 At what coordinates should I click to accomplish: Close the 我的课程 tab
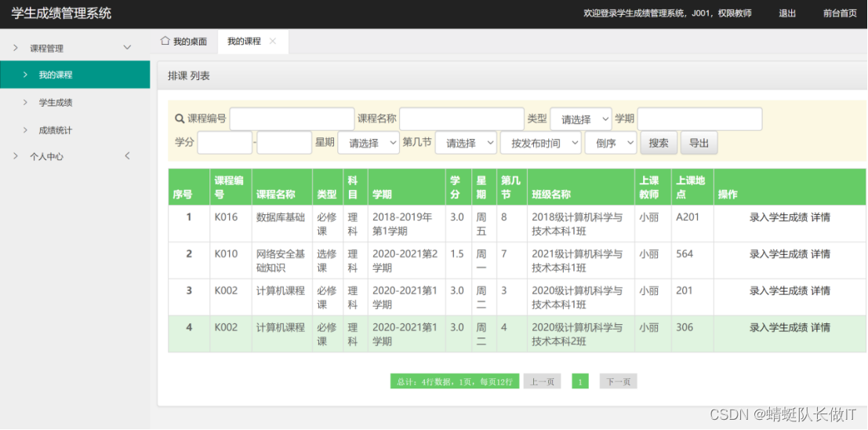coord(273,41)
